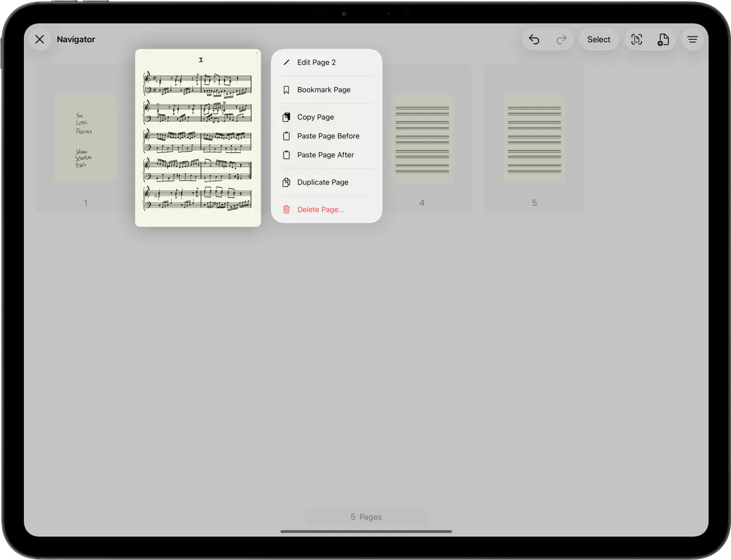
Task: Click clipboard icon beside Paste Page After
Action: [x=286, y=155]
